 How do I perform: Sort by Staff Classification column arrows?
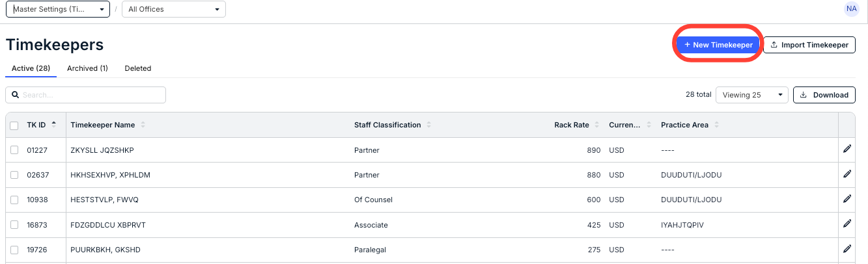429,125
